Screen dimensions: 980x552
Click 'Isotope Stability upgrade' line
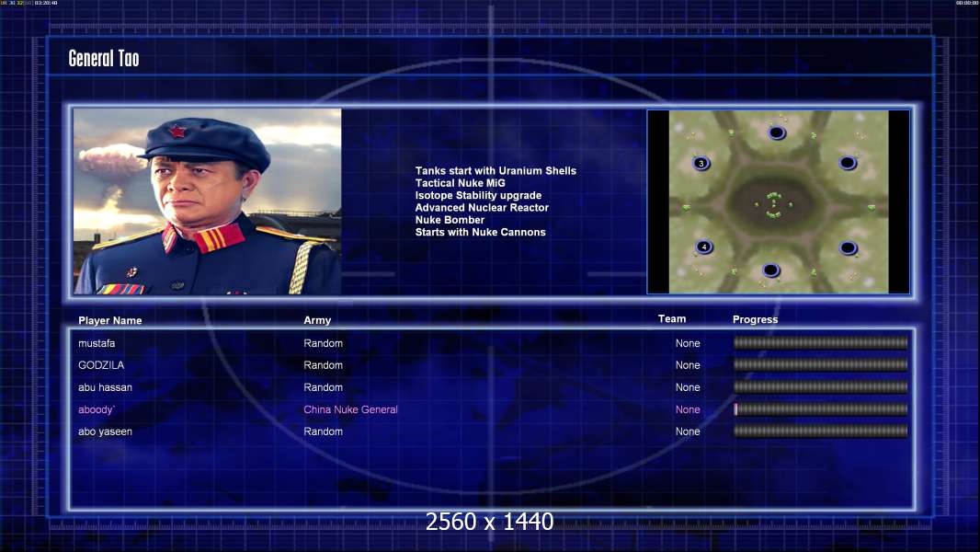478,195
